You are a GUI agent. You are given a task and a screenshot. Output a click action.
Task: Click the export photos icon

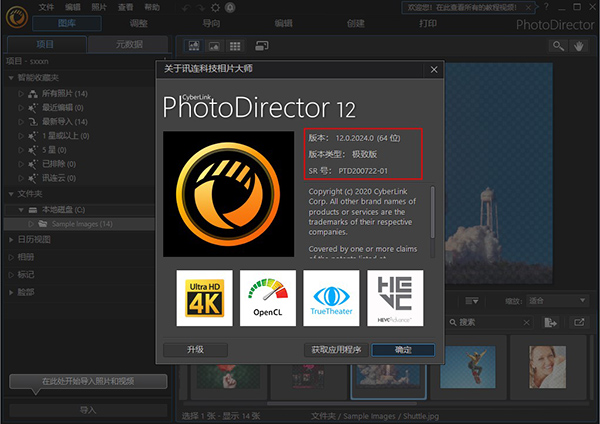[551, 323]
